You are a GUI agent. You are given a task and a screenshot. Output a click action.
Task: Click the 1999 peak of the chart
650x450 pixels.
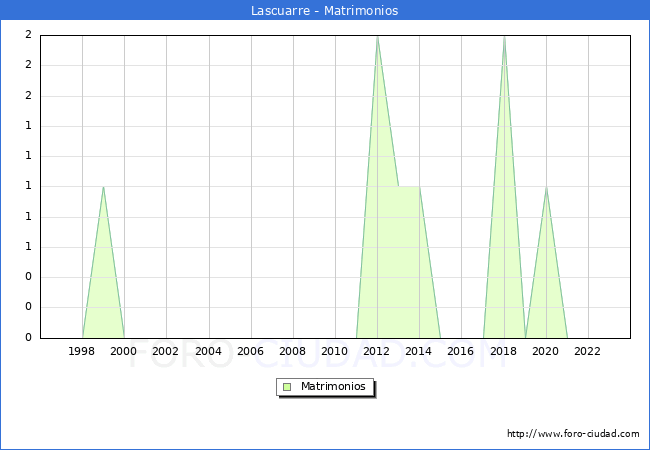click(103, 187)
